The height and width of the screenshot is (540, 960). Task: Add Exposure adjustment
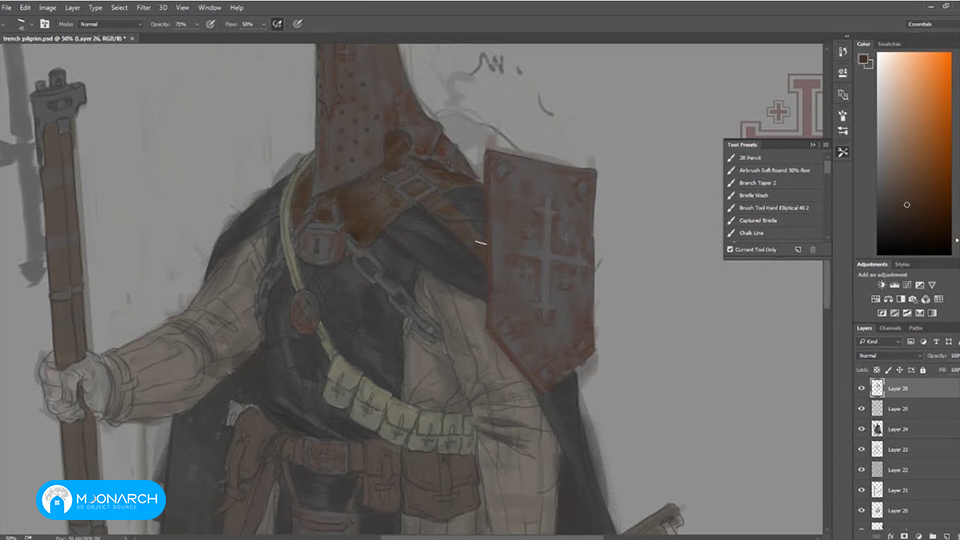[x=920, y=285]
